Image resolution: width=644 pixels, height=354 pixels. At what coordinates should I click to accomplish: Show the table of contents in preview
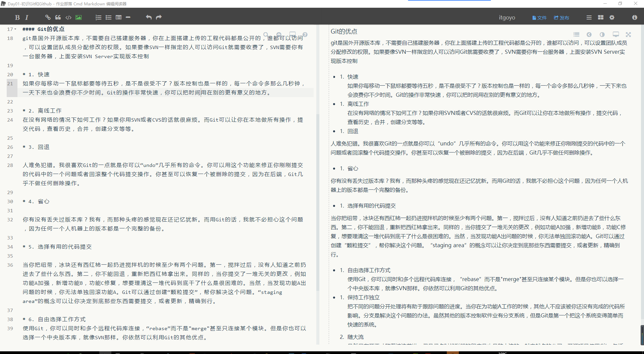(x=576, y=34)
